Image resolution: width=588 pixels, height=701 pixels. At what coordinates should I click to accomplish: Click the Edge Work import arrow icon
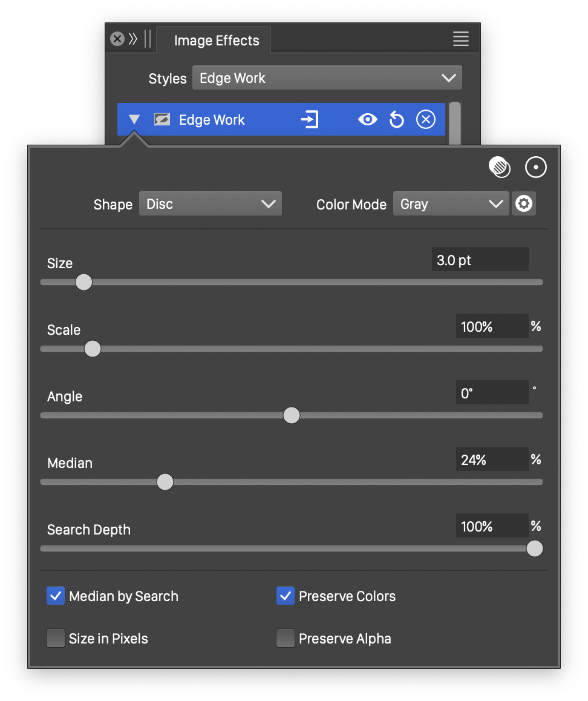310,120
